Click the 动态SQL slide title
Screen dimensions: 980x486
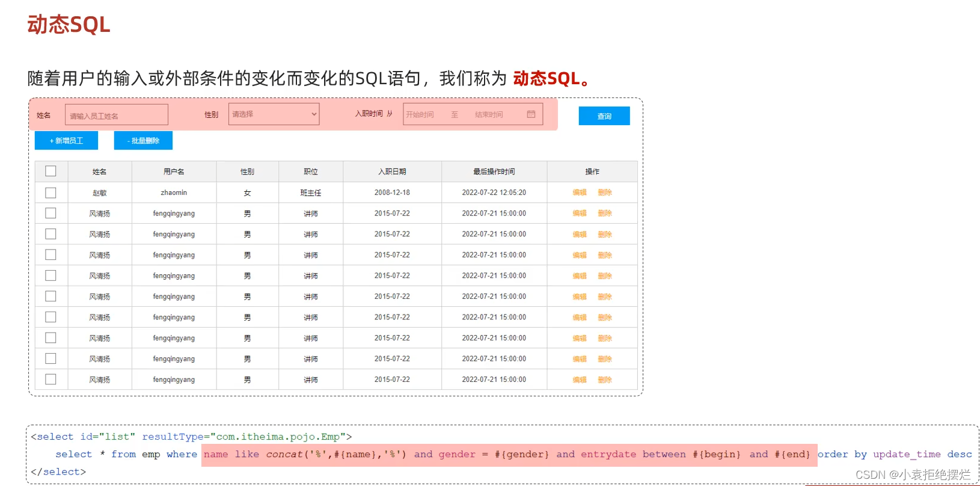tap(69, 25)
